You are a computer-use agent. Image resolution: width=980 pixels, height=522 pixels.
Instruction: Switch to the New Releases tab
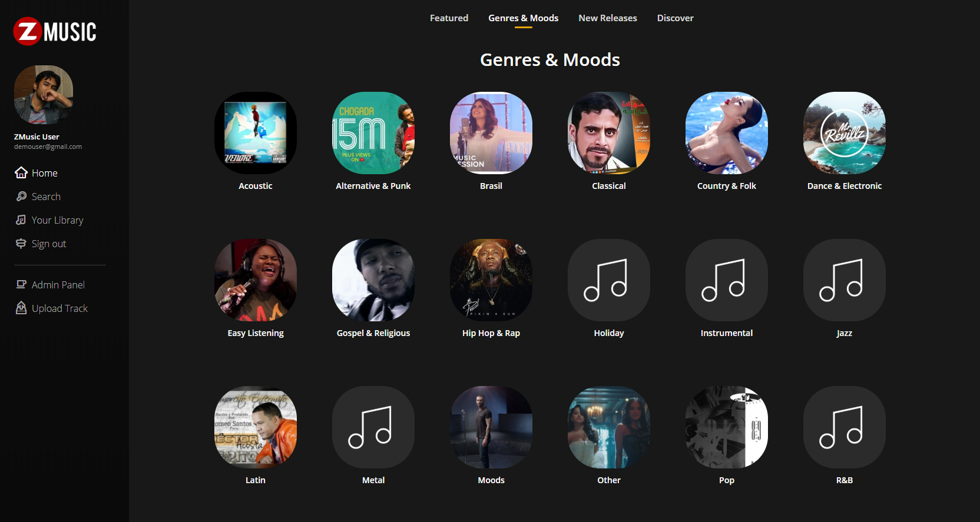tap(608, 18)
